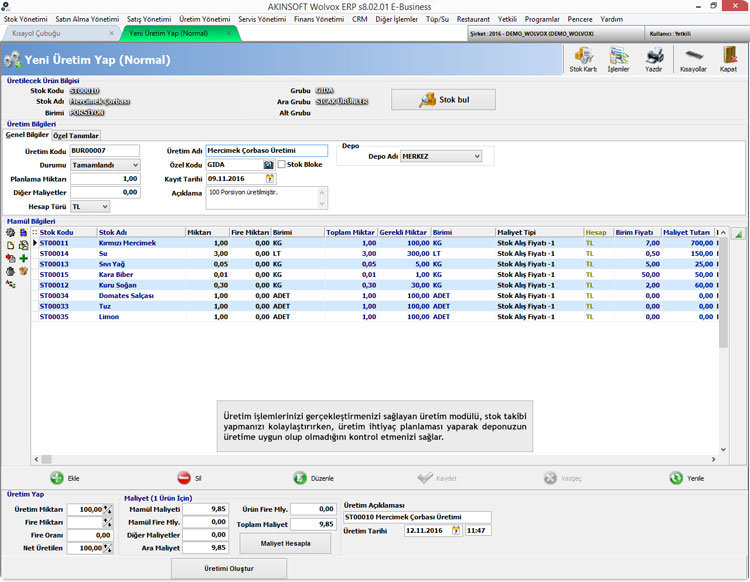This screenshot has width=750, height=582.
Task: Open the Üretim Yönetimi menu
Action: (205, 19)
